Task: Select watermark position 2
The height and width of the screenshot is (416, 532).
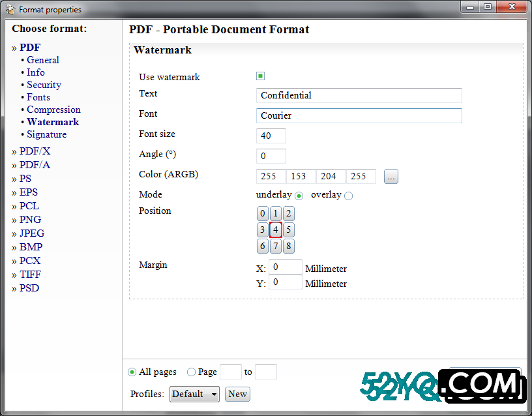Action: pos(288,213)
